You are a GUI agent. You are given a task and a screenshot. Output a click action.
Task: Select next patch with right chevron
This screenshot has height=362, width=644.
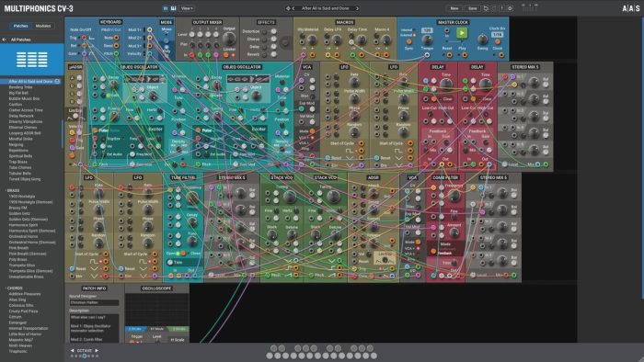point(357,8)
